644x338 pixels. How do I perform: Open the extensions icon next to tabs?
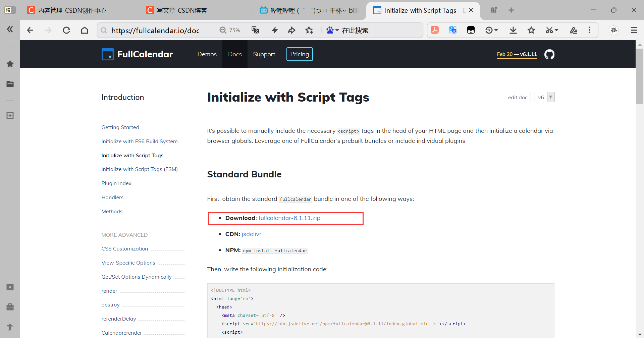[494, 10]
